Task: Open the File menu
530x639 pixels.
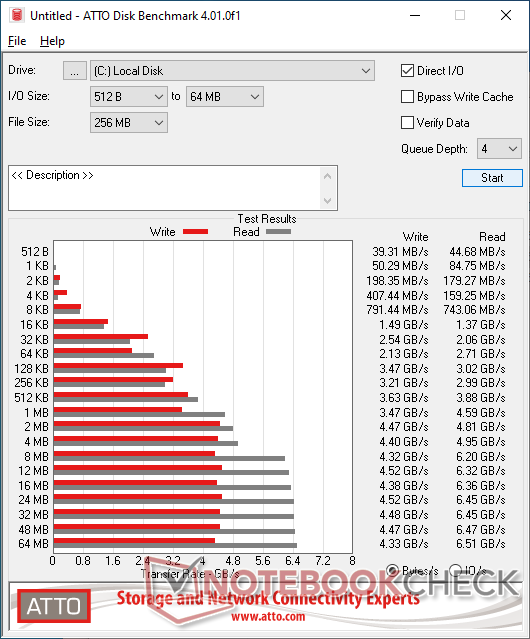Action: coord(17,41)
